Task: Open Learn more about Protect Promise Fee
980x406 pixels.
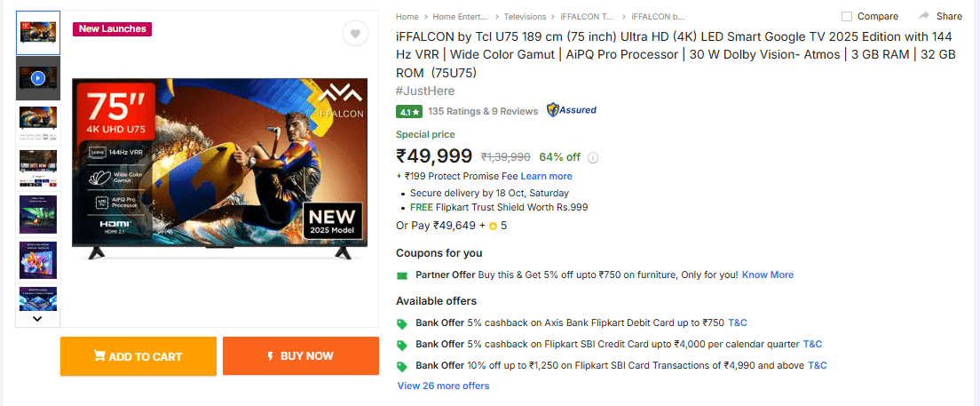Action: point(546,176)
